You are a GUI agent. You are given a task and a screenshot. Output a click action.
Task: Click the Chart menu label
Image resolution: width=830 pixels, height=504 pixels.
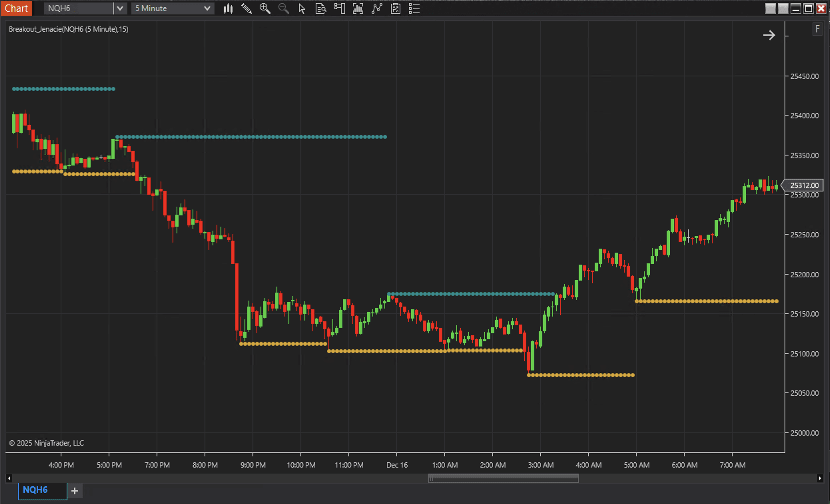tap(16, 8)
